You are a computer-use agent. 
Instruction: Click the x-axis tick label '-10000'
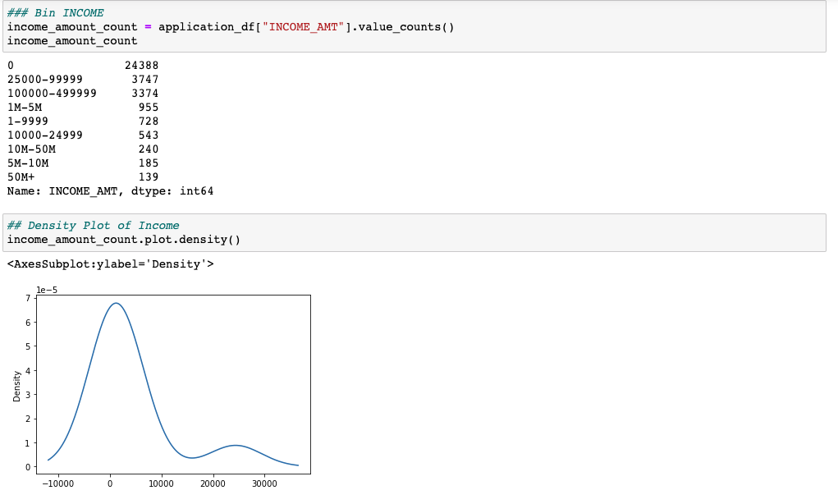click(x=57, y=483)
